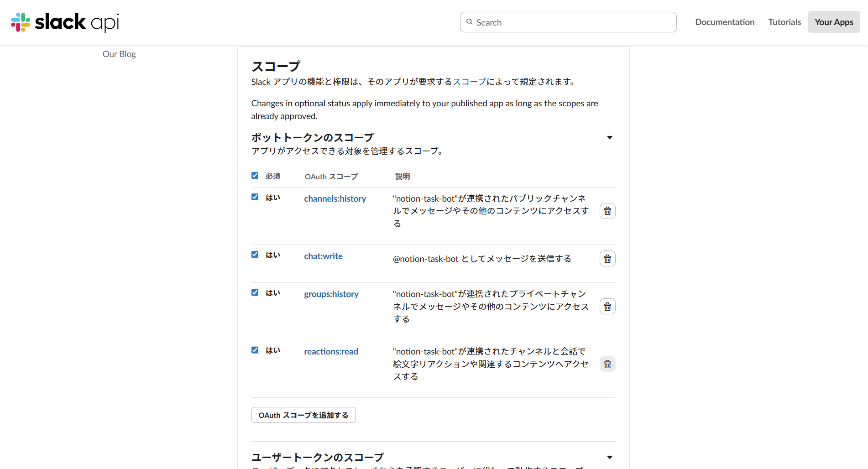868x469 pixels.
Task: Toggle required checkbox for groups:history
Action: 255,292
